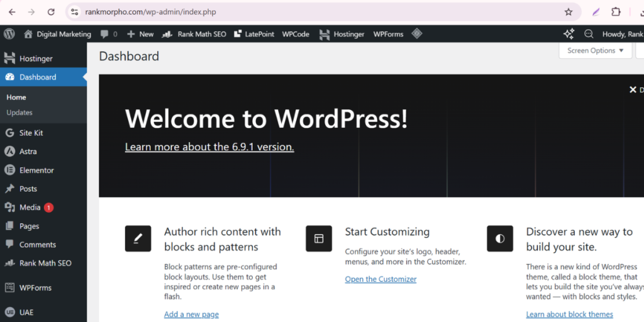Click the Add a new page link
644x322 pixels.
191,314
